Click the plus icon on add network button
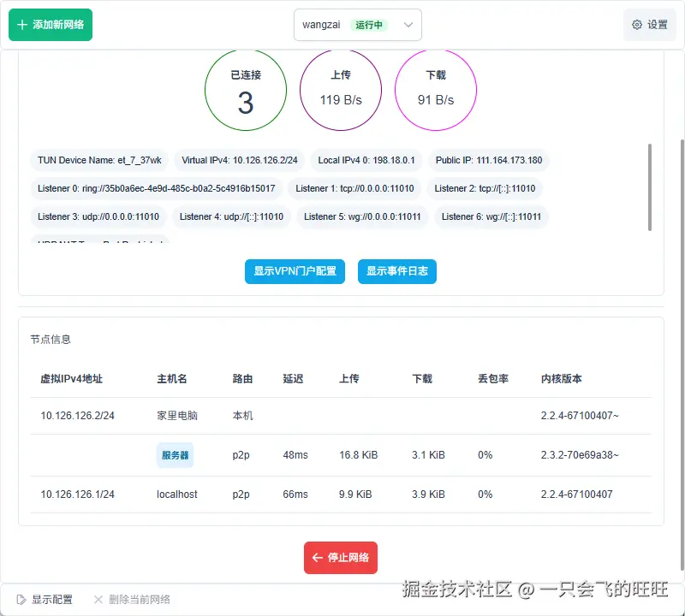The width and height of the screenshot is (685, 616). (22, 25)
